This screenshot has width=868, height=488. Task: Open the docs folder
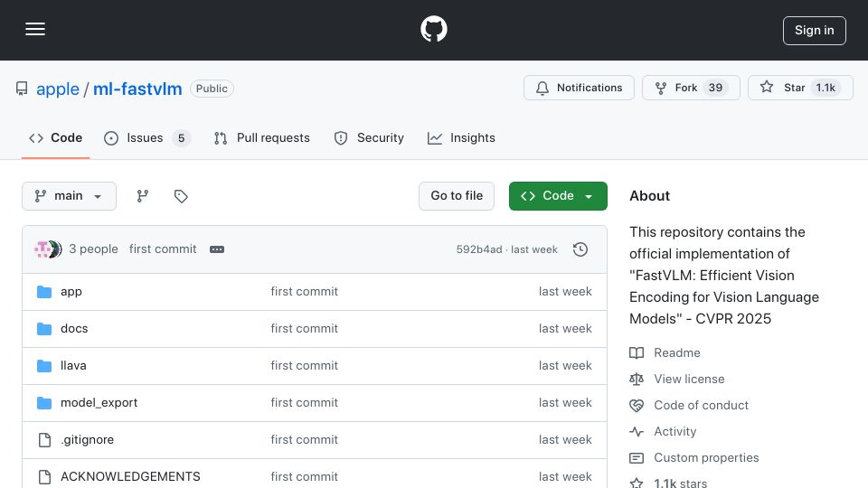coord(74,329)
